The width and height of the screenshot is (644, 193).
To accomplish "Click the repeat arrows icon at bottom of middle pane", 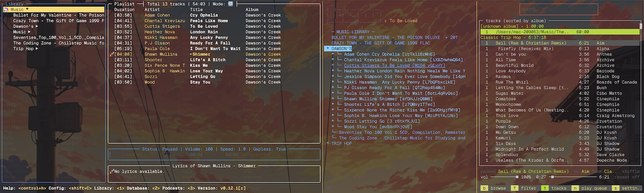I will click(x=329, y=188).
